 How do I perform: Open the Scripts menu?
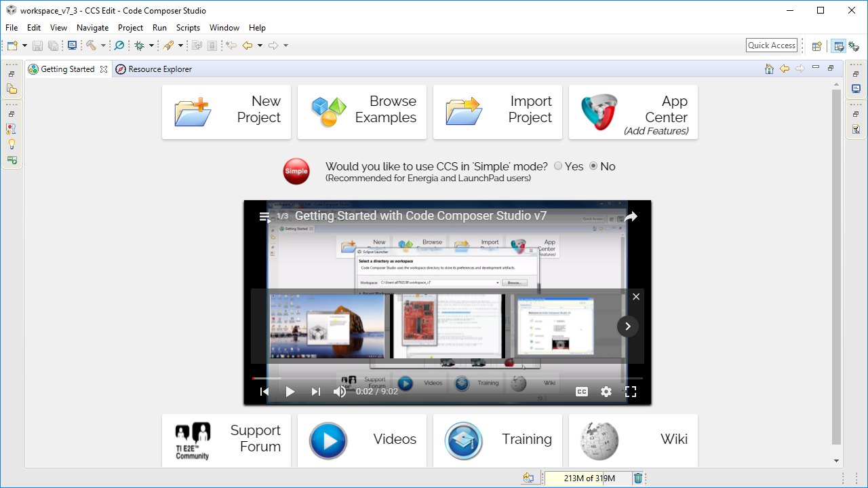click(188, 28)
